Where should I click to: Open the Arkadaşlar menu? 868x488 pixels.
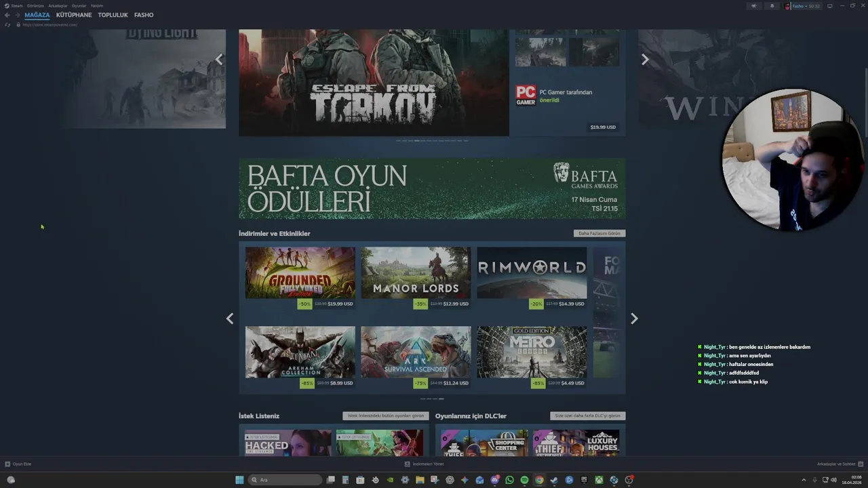[58, 5]
